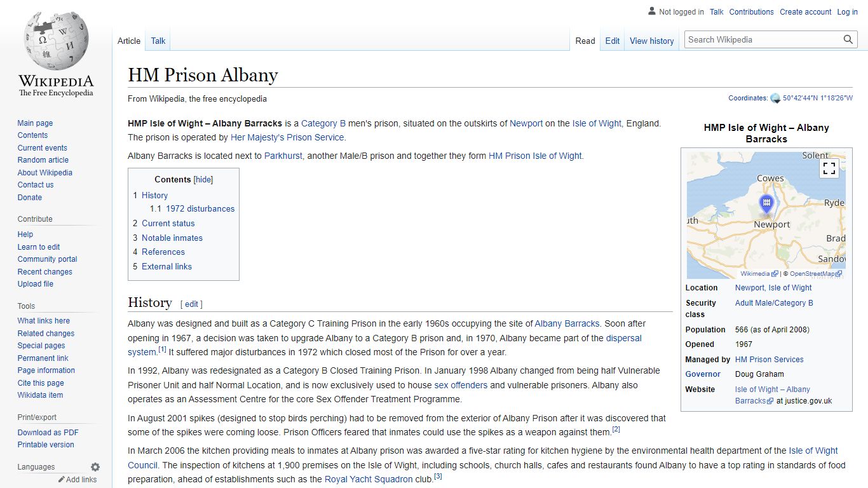Open the Contributions link at the top
This screenshot has height=488, width=868.
coord(752,12)
